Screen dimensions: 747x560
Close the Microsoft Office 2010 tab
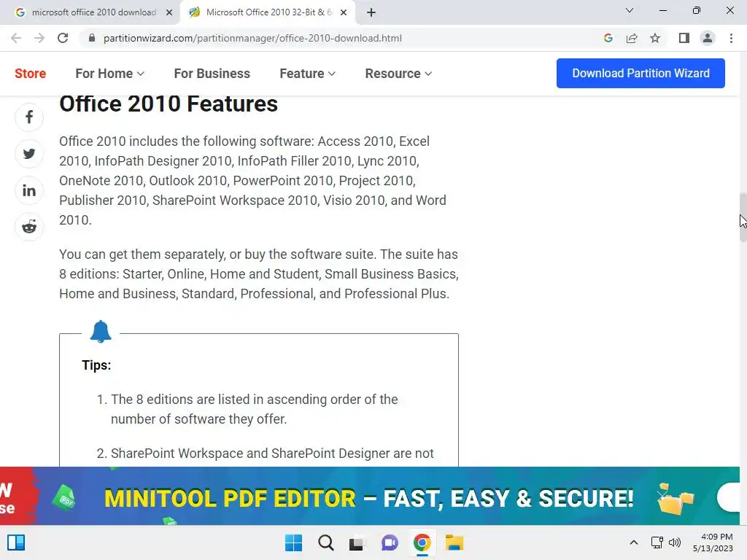(x=344, y=12)
